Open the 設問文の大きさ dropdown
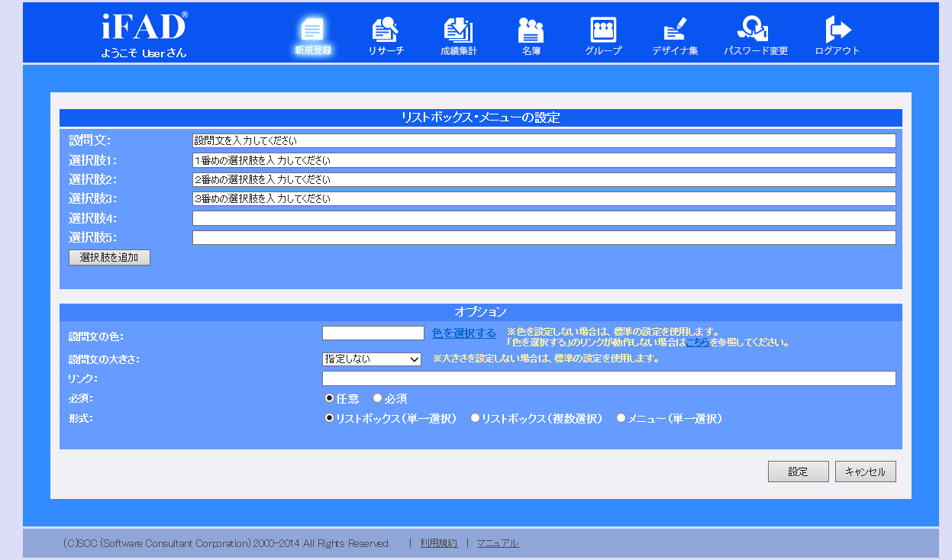The height and width of the screenshot is (560, 952). click(x=372, y=359)
